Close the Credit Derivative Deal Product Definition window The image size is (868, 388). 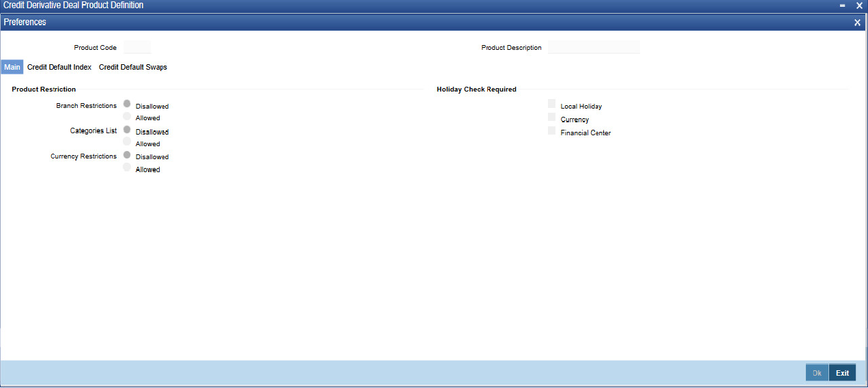click(x=859, y=5)
